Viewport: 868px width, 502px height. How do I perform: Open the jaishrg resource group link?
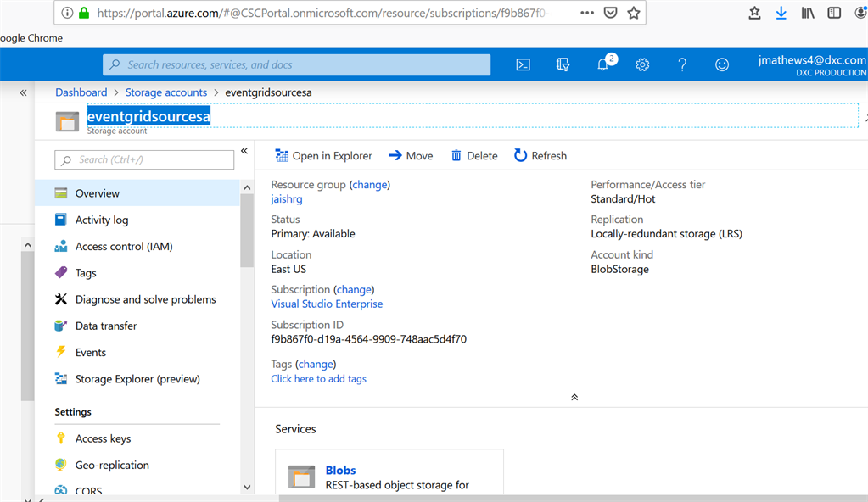287,199
